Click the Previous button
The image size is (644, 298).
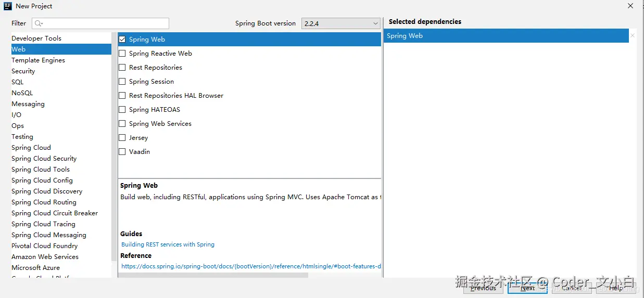pos(484,288)
